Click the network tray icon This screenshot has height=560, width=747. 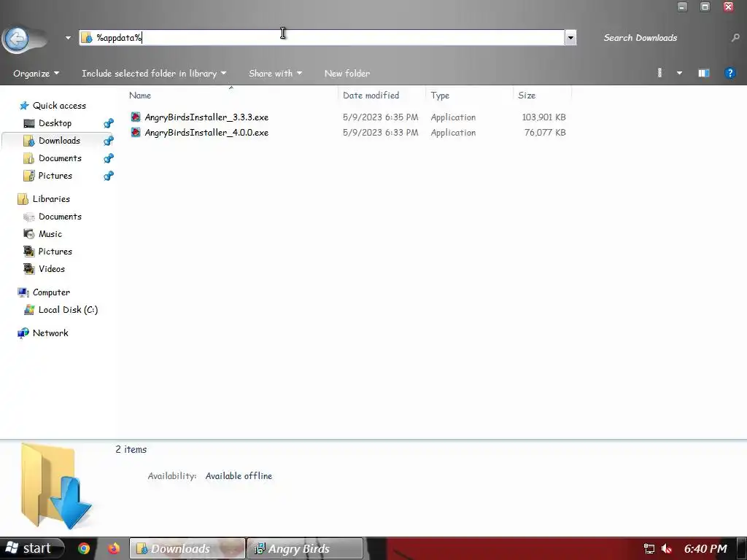(x=649, y=549)
